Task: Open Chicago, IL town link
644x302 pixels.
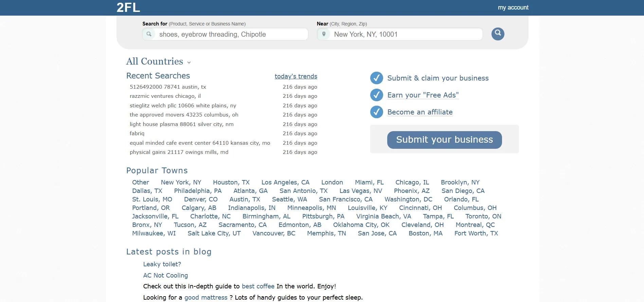Action: (x=412, y=182)
